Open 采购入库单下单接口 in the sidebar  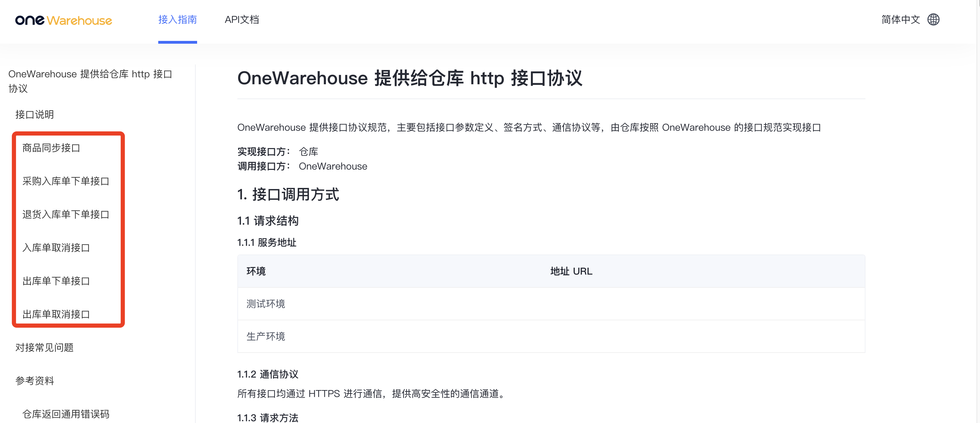(x=66, y=181)
